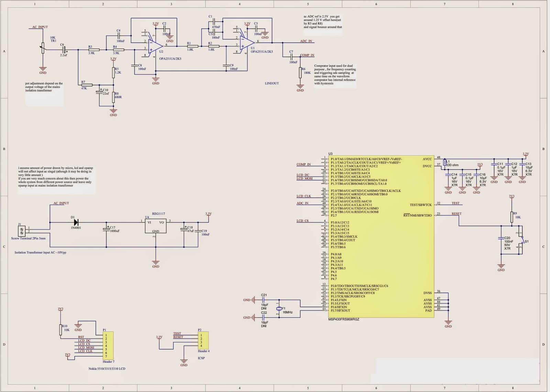Viewport: 550px width, 392px height.
Task: Select the LINEOUT text label
Action: (x=272, y=83)
